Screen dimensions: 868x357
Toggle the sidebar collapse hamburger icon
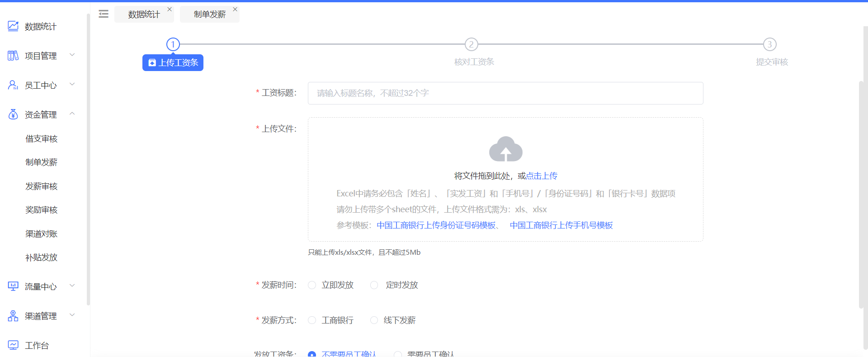tap(104, 14)
